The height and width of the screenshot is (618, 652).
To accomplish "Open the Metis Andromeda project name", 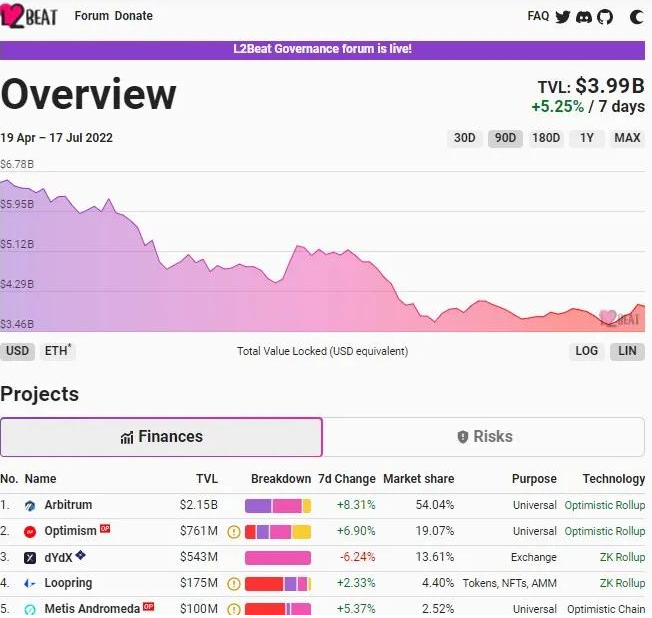I will (92, 609).
